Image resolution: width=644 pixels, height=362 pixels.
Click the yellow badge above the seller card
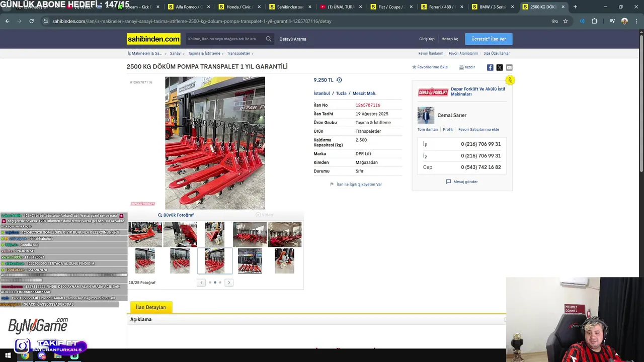click(x=510, y=80)
